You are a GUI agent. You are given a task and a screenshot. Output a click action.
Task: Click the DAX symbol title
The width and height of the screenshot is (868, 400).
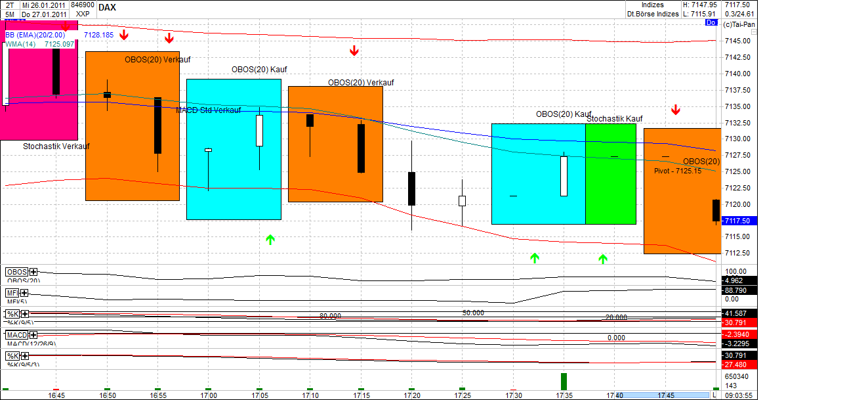pos(107,7)
